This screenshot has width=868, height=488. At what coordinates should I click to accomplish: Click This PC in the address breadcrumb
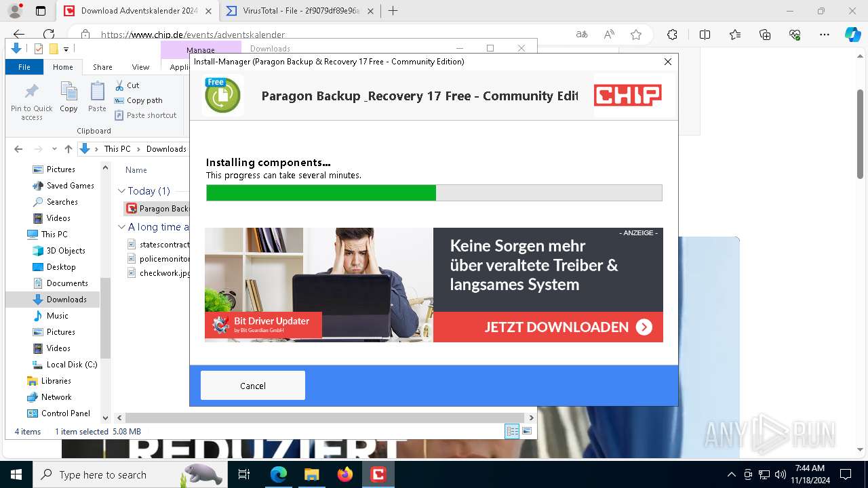pyautogui.click(x=117, y=149)
